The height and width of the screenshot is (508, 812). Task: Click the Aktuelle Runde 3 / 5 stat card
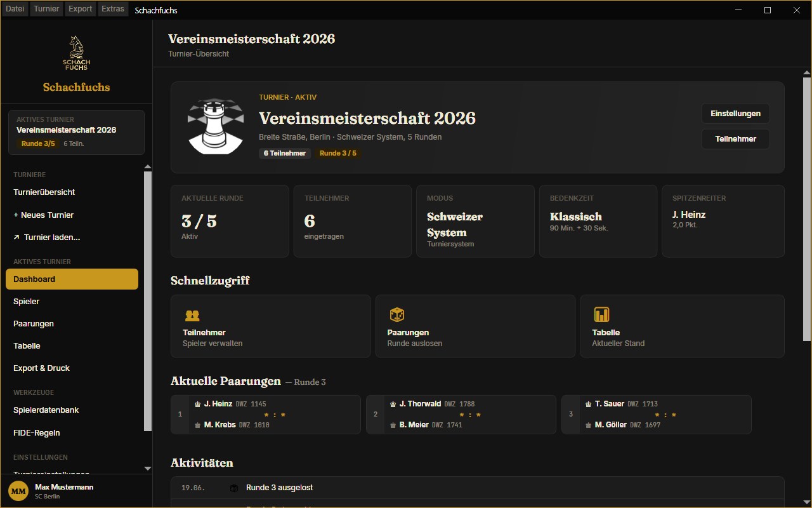click(x=230, y=221)
